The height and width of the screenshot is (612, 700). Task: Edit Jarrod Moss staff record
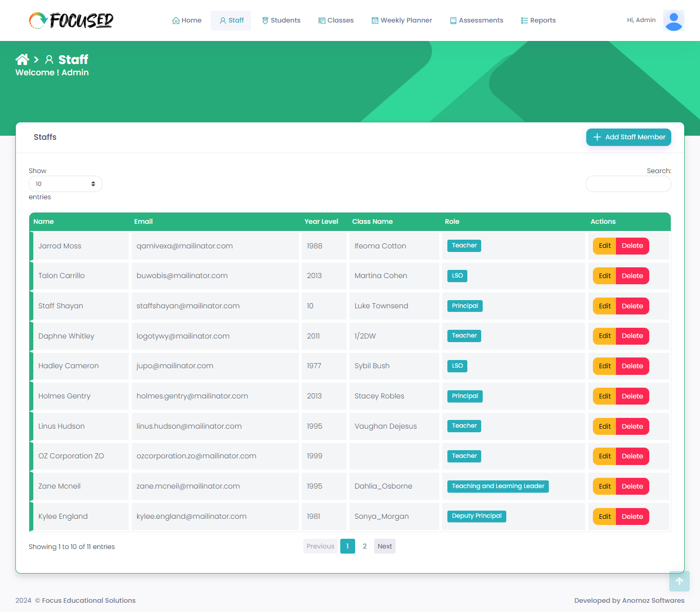click(x=604, y=246)
